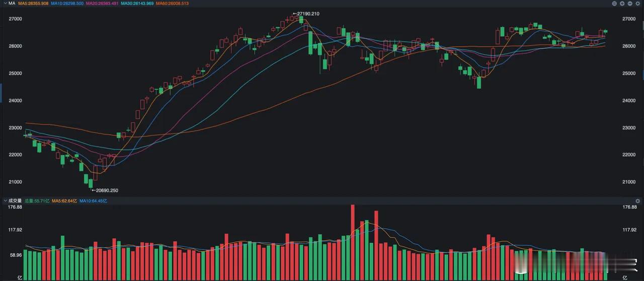Click volume MA10 64.45亿 legend

(x=93, y=200)
